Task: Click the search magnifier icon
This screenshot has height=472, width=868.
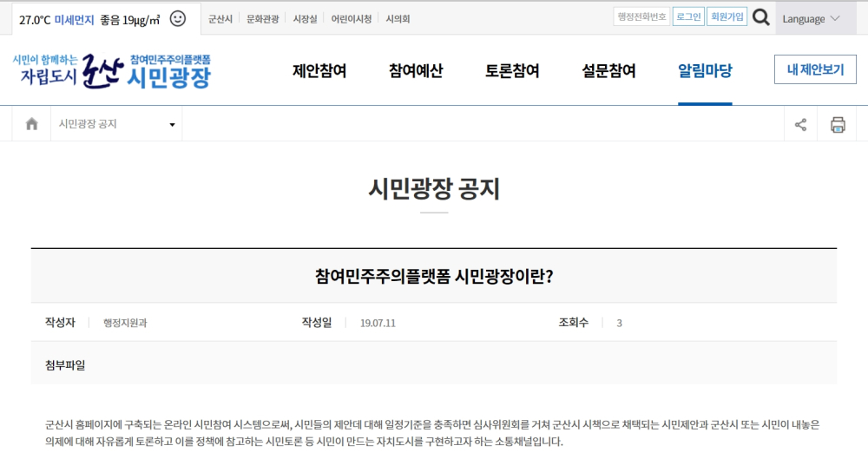Action: 760,17
